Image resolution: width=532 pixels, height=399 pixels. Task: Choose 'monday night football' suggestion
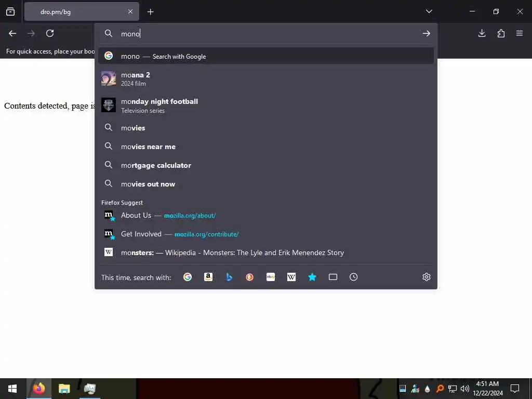click(265, 105)
